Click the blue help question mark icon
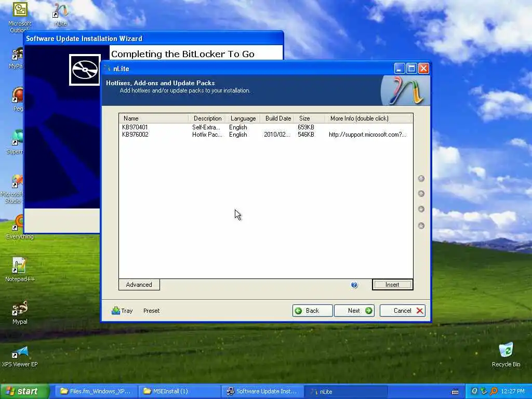532x399 pixels. coord(354,285)
